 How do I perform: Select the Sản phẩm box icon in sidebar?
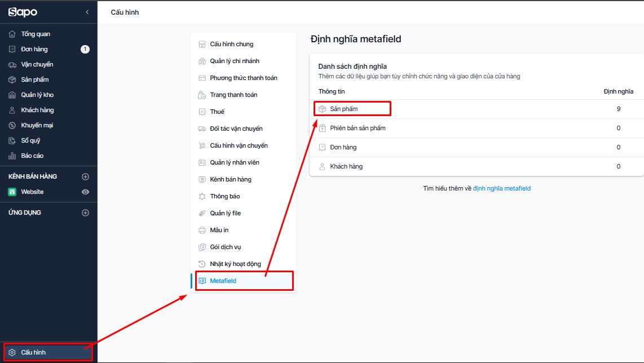[x=12, y=79]
